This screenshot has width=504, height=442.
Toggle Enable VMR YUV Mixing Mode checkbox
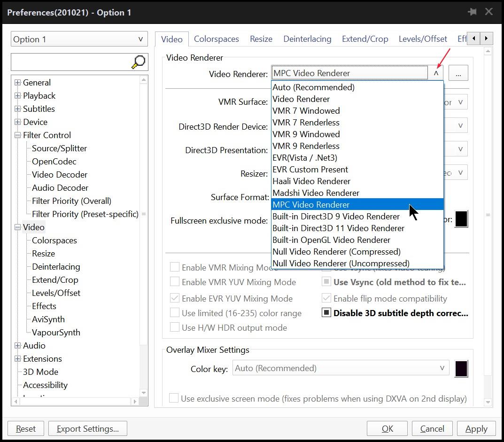coord(175,282)
